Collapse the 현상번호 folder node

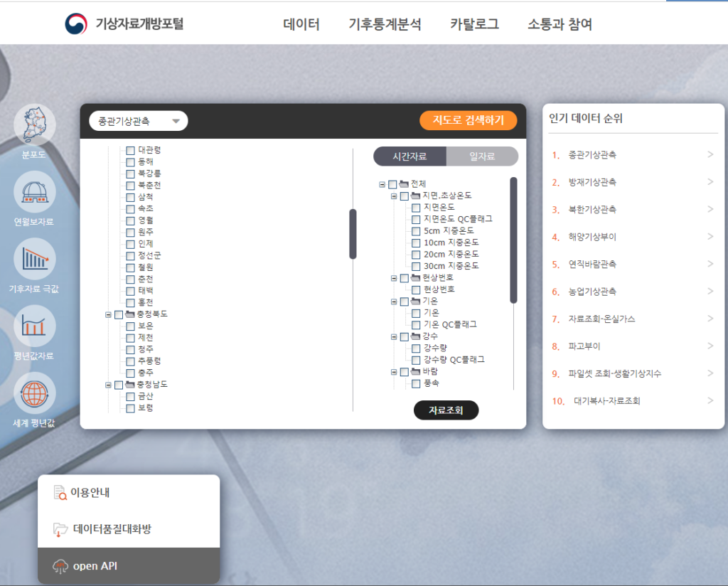tap(394, 278)
